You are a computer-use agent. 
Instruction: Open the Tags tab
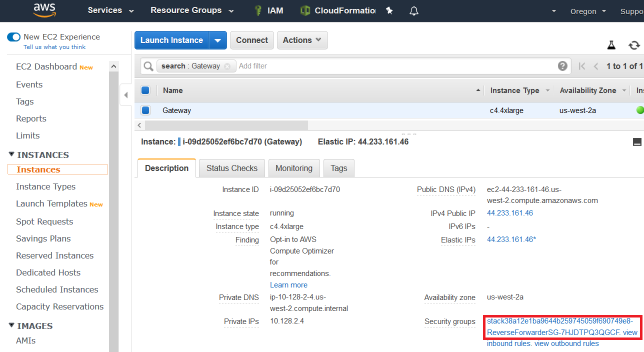click(338, 168)
